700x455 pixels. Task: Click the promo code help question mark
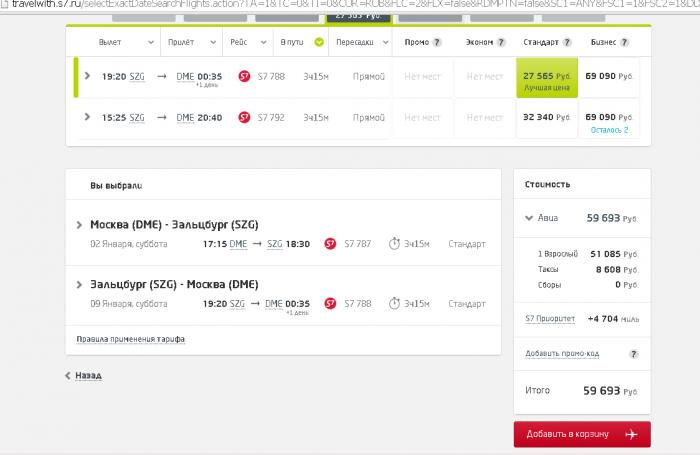[x=633, y=354]
